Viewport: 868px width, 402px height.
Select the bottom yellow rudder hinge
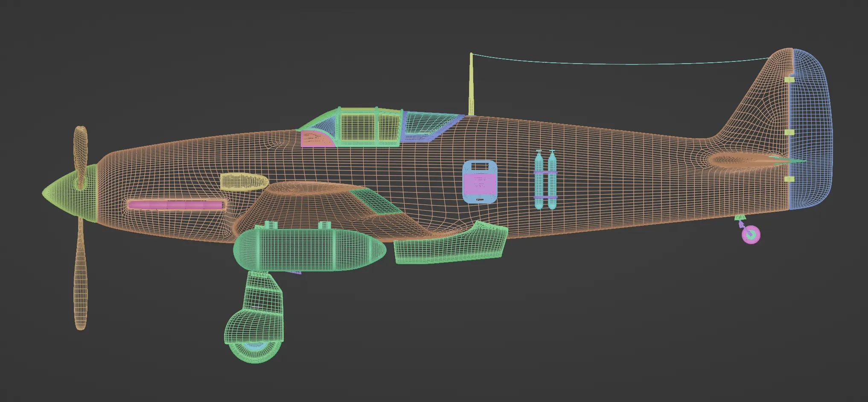790,179
